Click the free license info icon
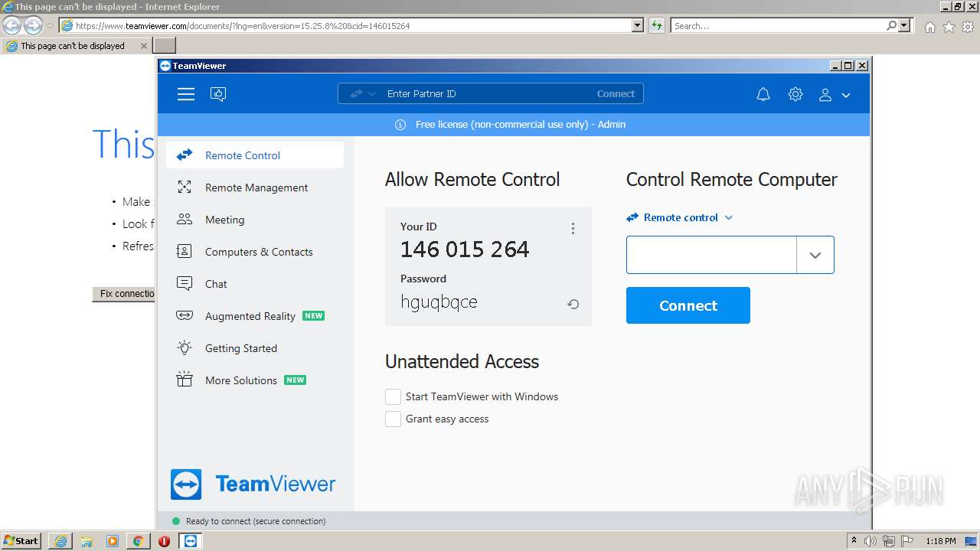The width and height of the screenshot is (980, 551). 400,125
